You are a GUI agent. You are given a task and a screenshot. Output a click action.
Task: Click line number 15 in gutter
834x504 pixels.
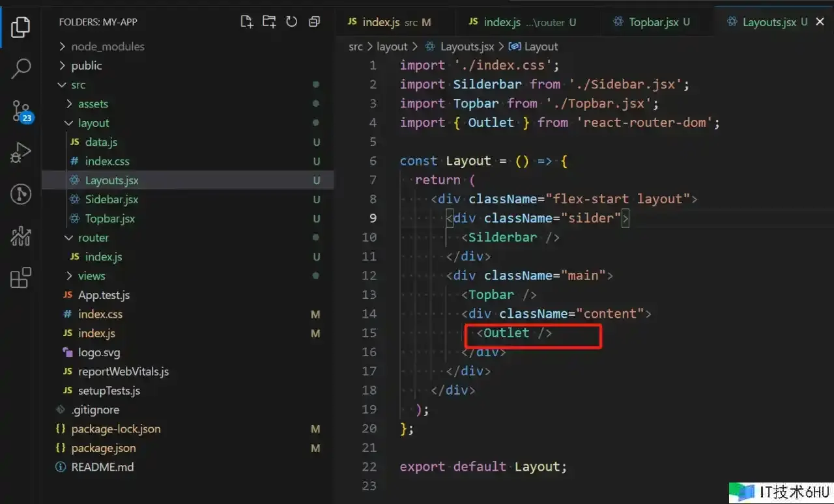[x=369, y=333]
